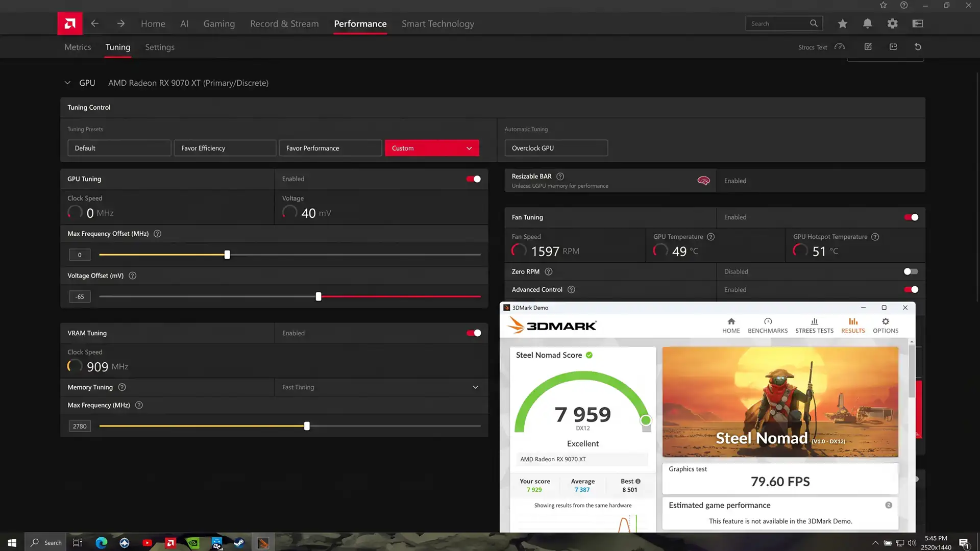
Task: Click the Voltage Offset -65 value field
Action: (x=80, y=296)
